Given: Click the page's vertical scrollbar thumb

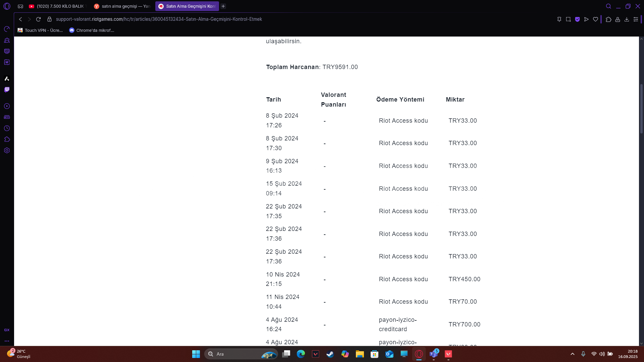Looking at the screenshot, I should (642, 109).
